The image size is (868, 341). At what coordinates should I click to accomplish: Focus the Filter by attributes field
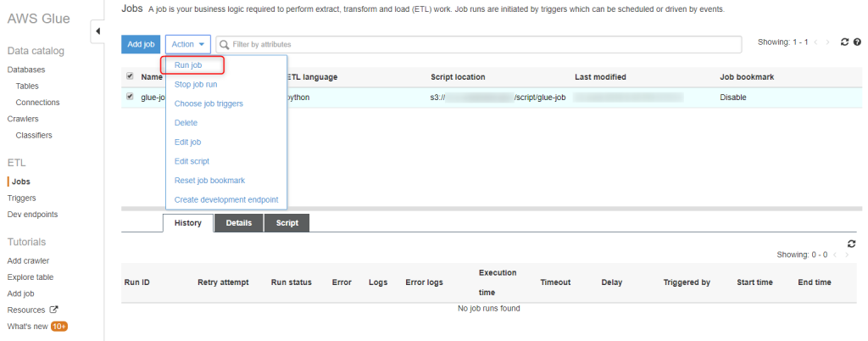point(479,44)
